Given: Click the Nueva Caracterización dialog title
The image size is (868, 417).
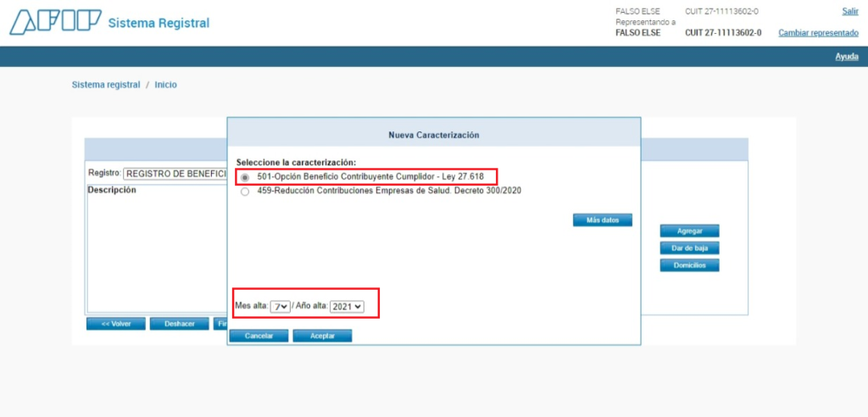Looking at the screenshot, I should click(433, 135).
